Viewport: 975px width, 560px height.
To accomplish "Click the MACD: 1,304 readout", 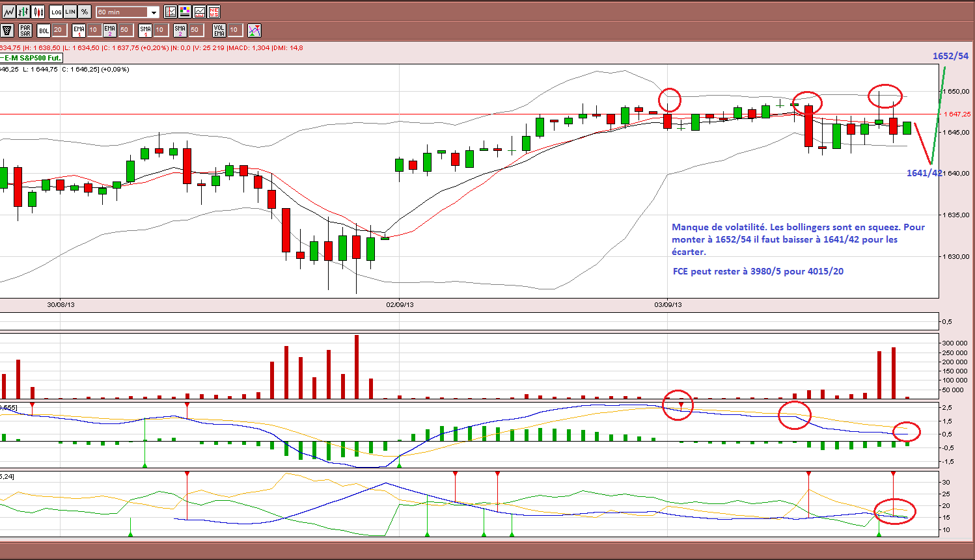I will coord(248,47).
